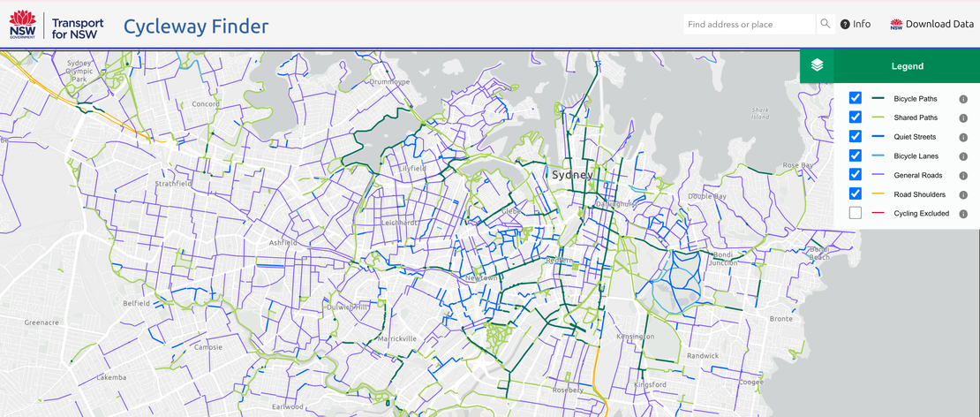Screen dimensions: 980x417
Task: Click the Cycleway Finder title
Action: (x=196, y=26)
